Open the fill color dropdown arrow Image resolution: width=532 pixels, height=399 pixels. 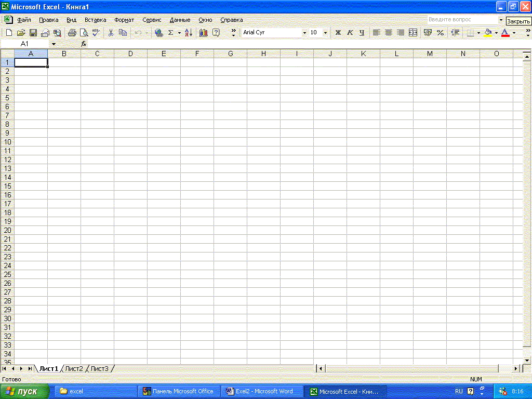coord(496,33)
